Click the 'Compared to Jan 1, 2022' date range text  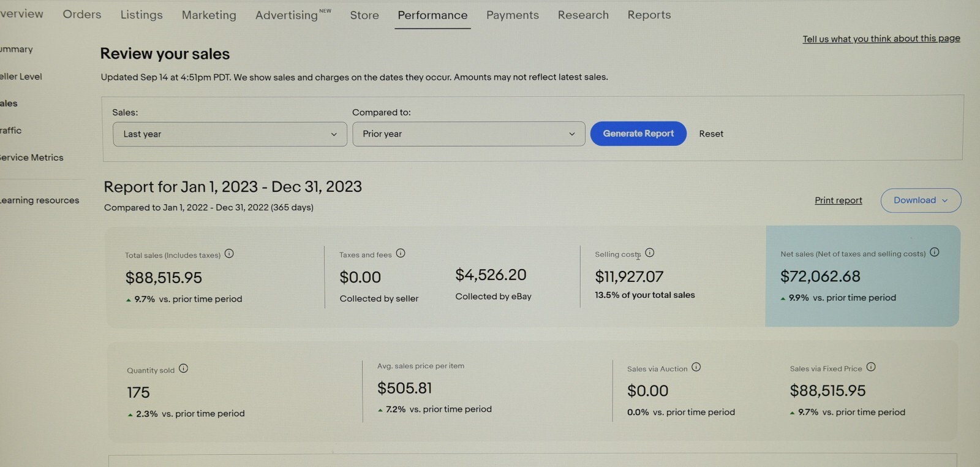click(x=209, y=208)
